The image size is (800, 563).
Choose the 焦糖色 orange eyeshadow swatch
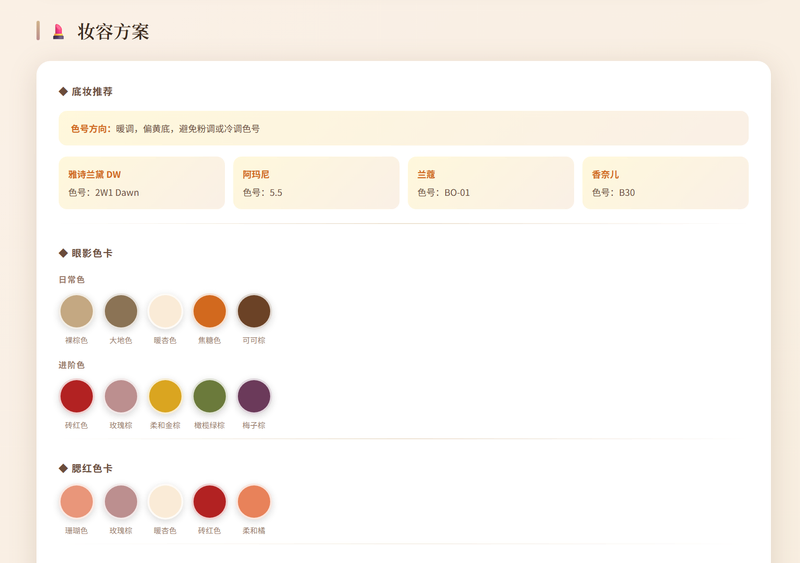pos(210,311)
